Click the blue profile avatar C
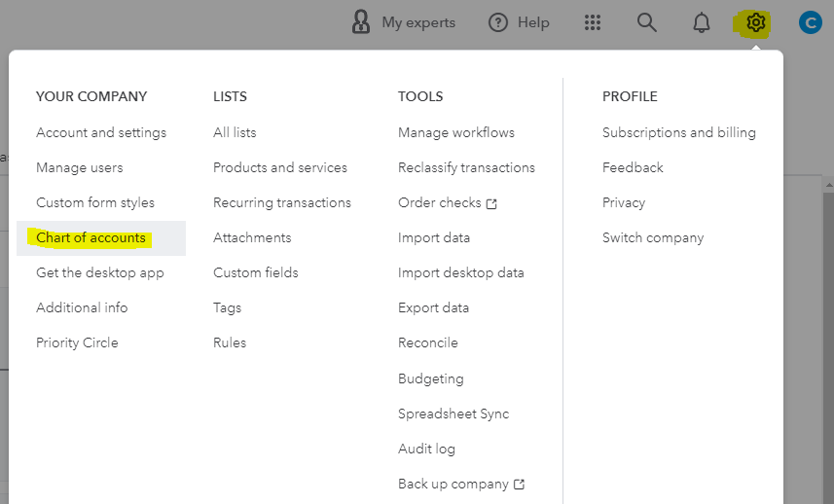Viewport: 834px width, 504px height. click(810, 22)
